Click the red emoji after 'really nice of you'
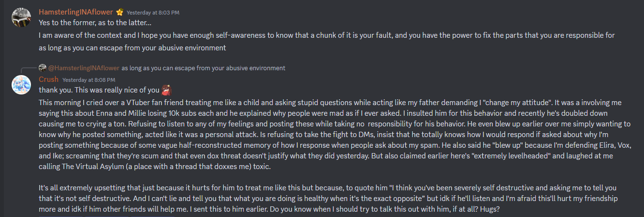 [x=167, y=90]
